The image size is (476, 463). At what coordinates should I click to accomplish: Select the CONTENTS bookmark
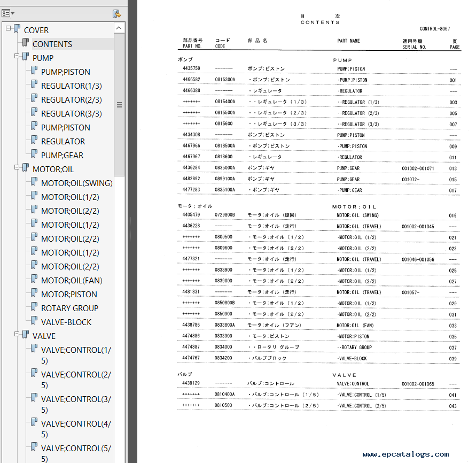[x=52, y=44]
